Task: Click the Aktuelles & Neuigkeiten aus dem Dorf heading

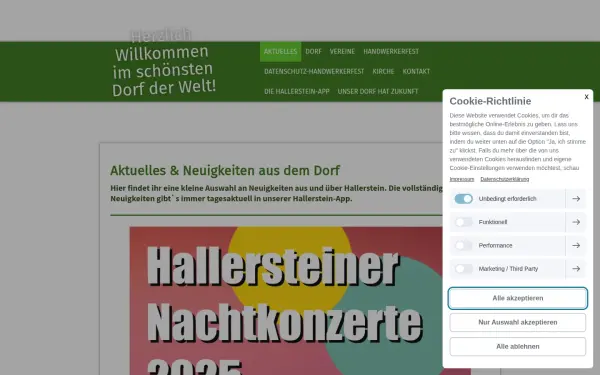Action: 225,170
